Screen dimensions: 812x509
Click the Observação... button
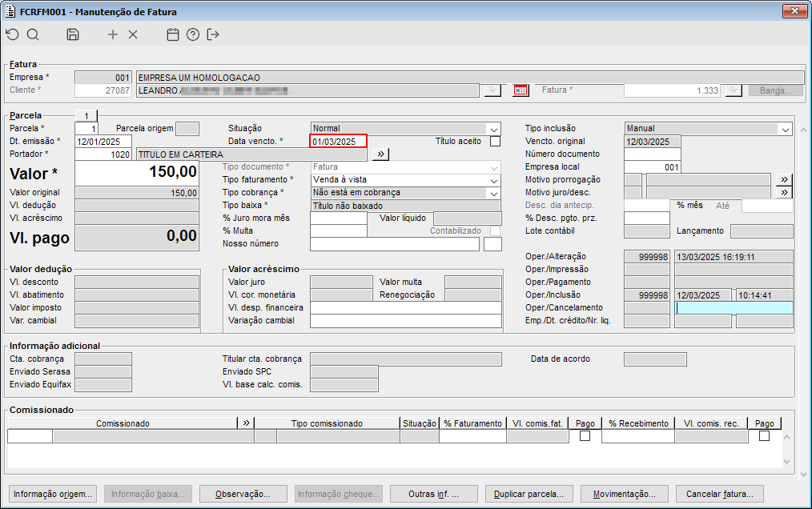click(x=243, y=494)
